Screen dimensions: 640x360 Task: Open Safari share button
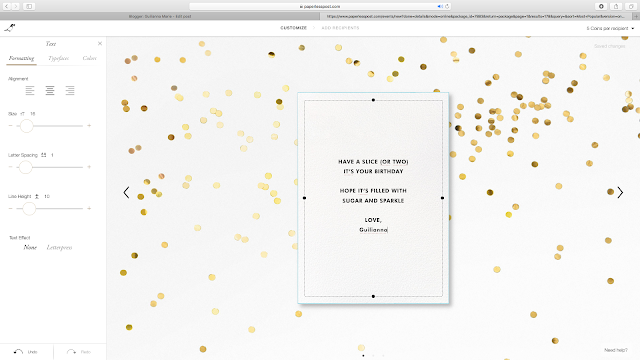click(x=616, y=6)
